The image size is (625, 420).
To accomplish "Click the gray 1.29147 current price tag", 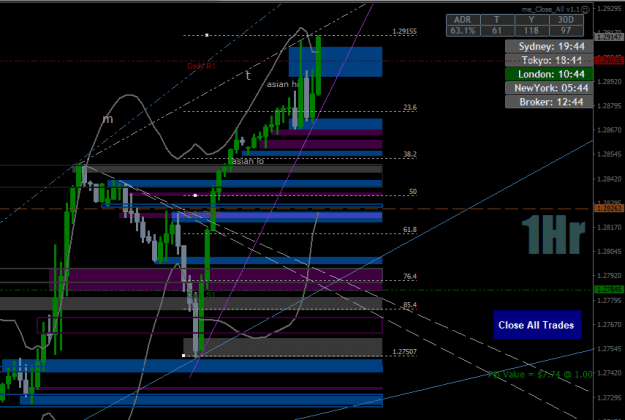I will 609,37.
